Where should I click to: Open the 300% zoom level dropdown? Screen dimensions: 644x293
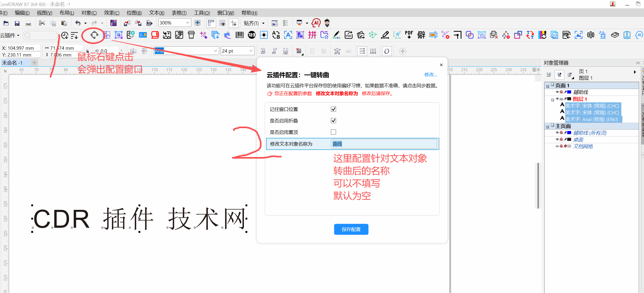tap(188, 23)
